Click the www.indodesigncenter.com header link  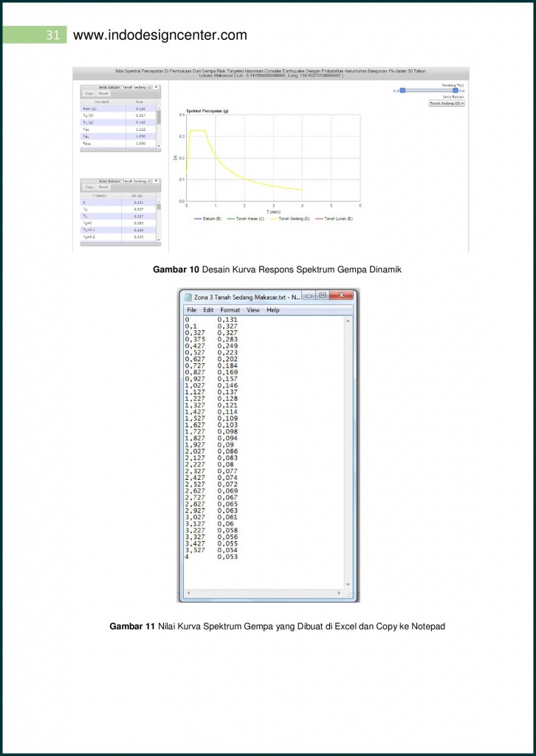pos(160,35)
